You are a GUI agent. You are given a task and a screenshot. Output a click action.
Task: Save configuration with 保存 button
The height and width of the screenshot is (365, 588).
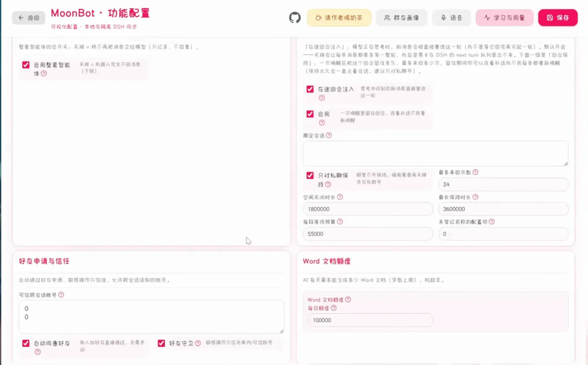[558, 18]
